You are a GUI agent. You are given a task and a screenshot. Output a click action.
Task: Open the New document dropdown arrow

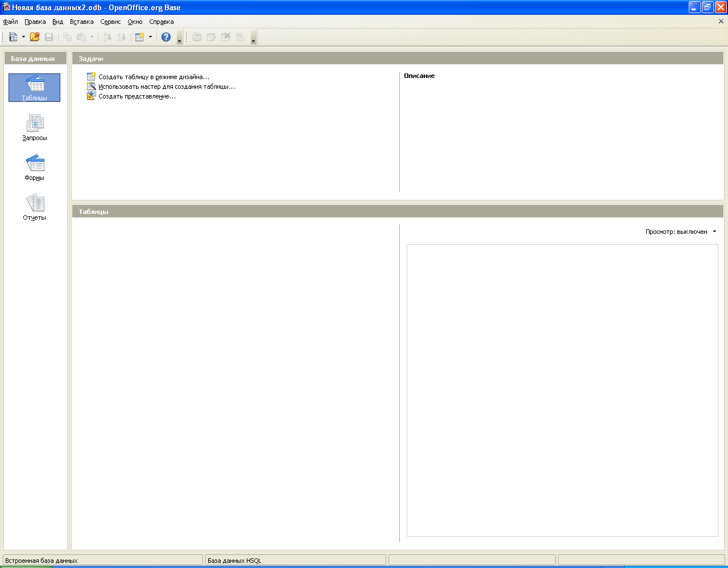point(23,37)
